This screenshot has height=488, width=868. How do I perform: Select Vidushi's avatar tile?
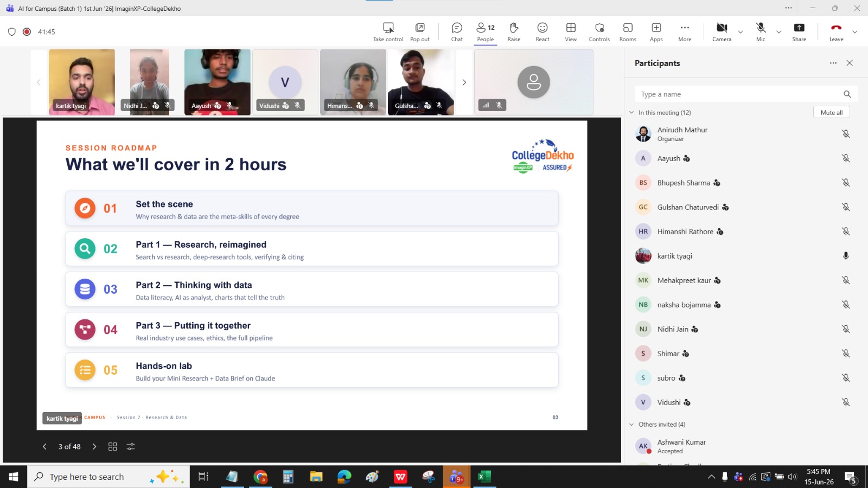point(285,82)
